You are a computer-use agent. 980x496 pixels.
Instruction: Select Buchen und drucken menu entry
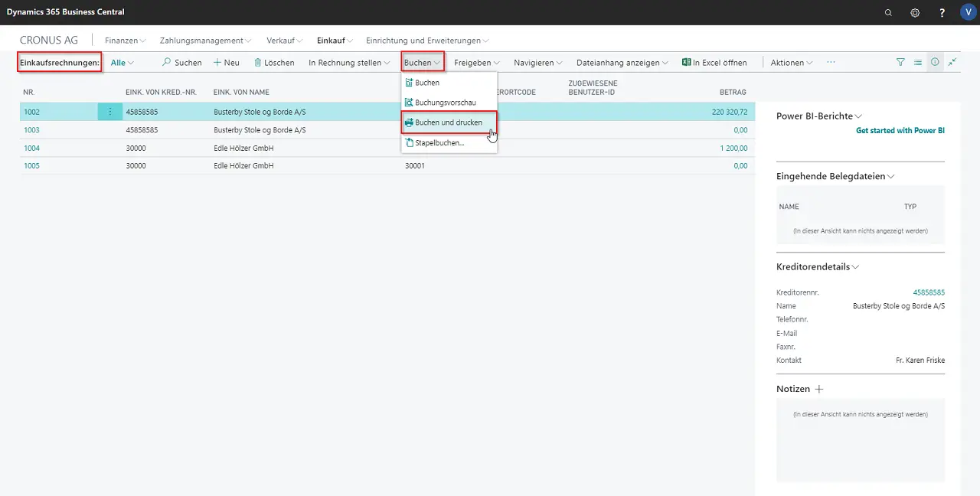click(x=449, y=122)
